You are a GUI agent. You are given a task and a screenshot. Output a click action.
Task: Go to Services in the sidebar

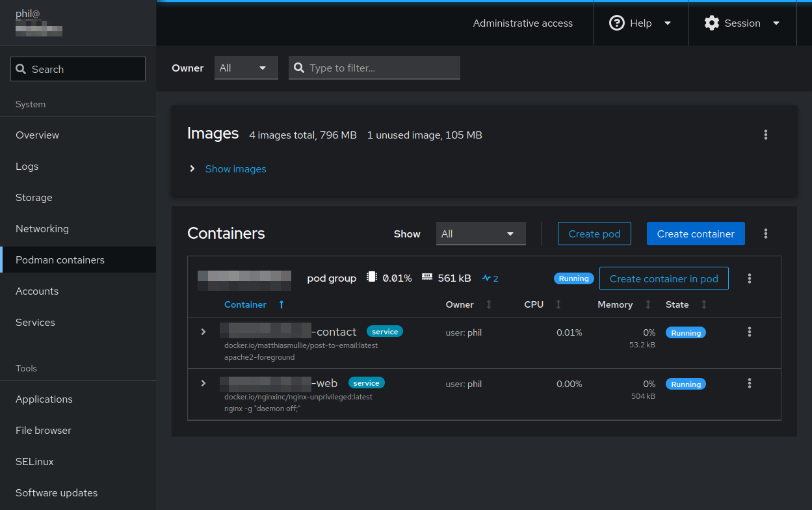coord(35,322)
